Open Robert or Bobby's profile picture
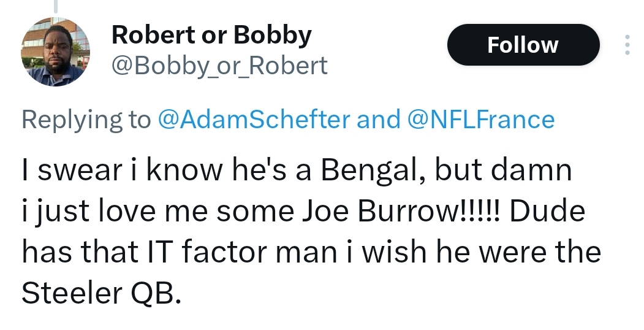 (55, 52)
